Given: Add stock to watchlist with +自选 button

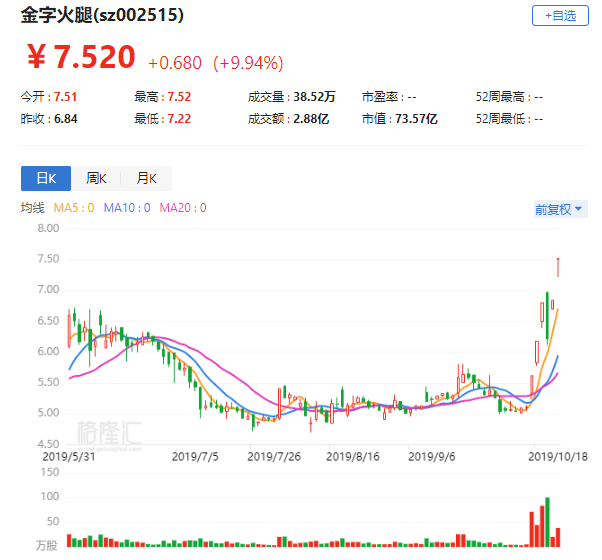Looking at the screenshot, I should tap(560, 16).
